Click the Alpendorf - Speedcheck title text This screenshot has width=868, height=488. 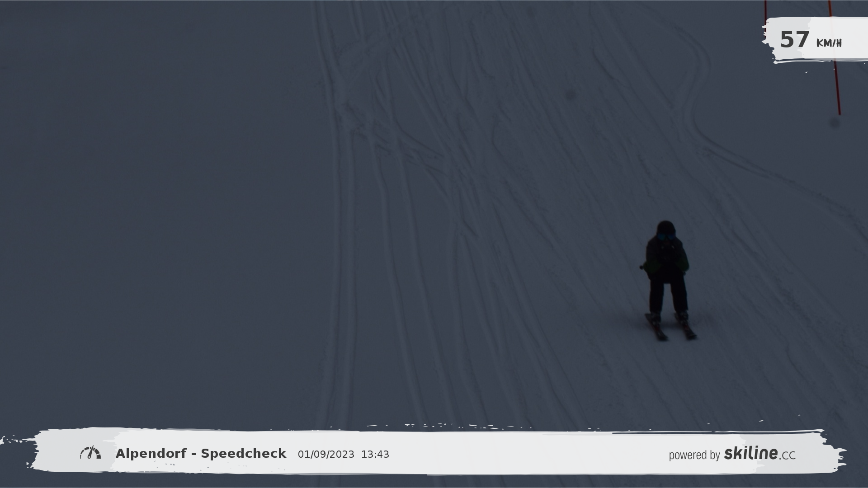pyautogui.click(x=201, y=454)
